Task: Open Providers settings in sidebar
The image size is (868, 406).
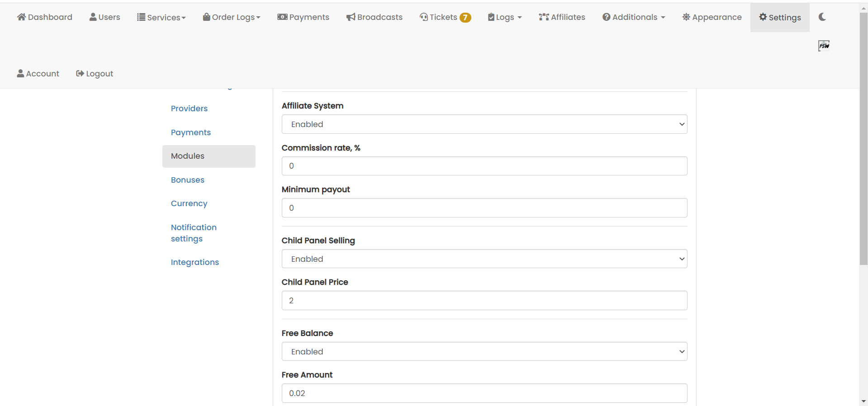Action: [189, 109]
